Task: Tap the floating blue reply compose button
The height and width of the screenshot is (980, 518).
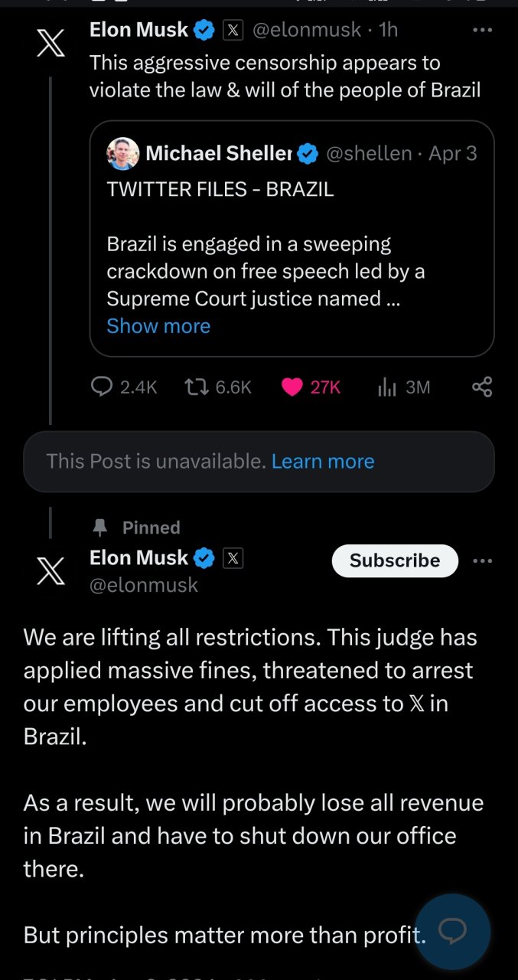Action: click(x=452, y=931)
